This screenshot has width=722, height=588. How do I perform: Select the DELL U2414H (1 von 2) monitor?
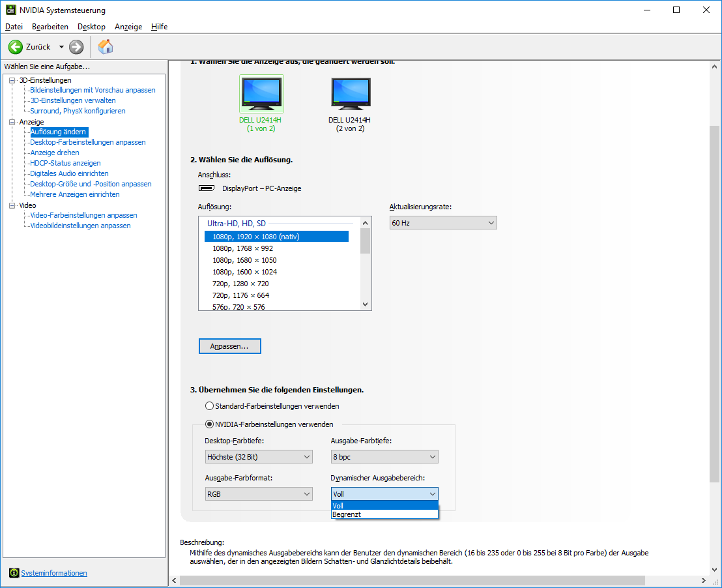[261, 104]
